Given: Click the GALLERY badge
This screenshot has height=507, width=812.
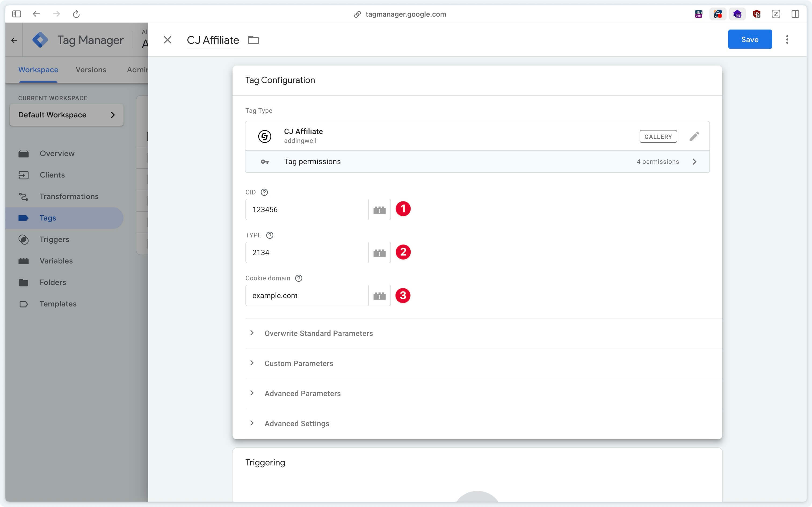Looking at the screenshot, I should click(658, 136).
